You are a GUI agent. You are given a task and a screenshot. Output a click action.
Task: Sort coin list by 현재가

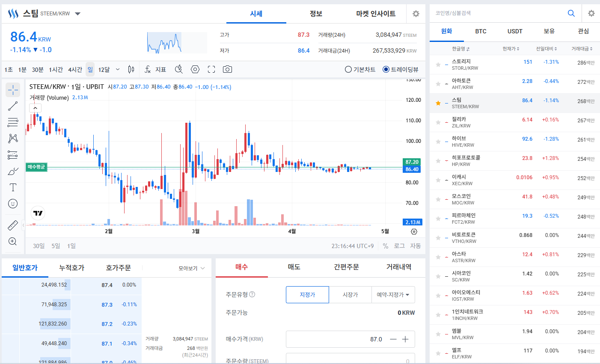tap(511, 49)
